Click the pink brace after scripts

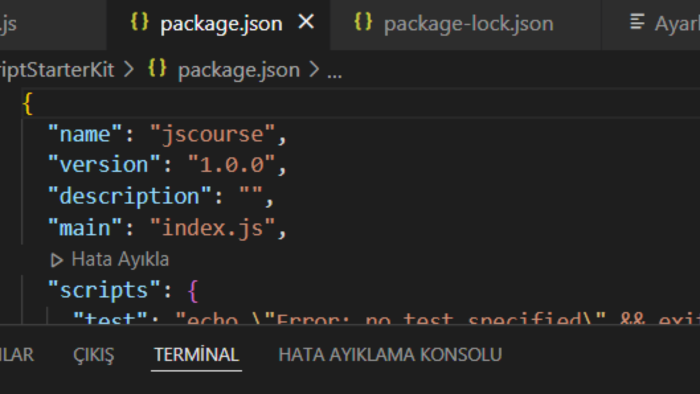pyautogui.click(x=193, y=291)
